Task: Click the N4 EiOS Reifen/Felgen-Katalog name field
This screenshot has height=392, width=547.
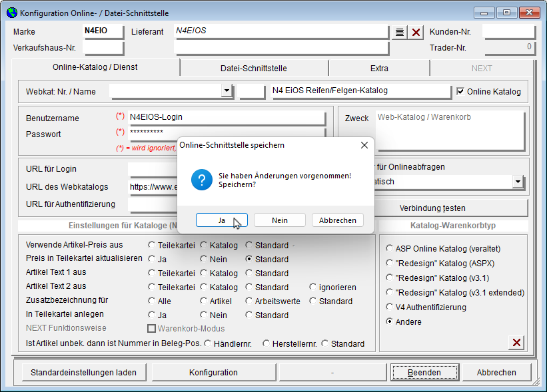Action: (x=361, y=91)
